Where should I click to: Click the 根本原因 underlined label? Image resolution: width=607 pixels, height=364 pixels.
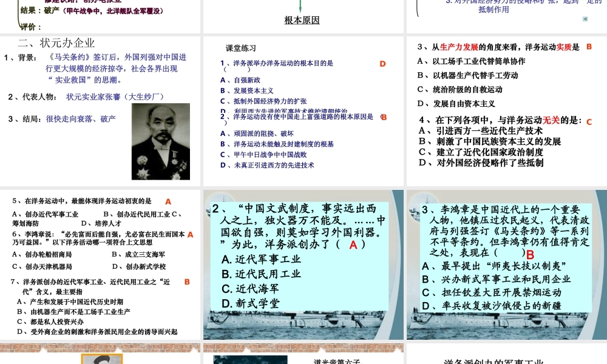pyautogui.click(x=302, y=20)
